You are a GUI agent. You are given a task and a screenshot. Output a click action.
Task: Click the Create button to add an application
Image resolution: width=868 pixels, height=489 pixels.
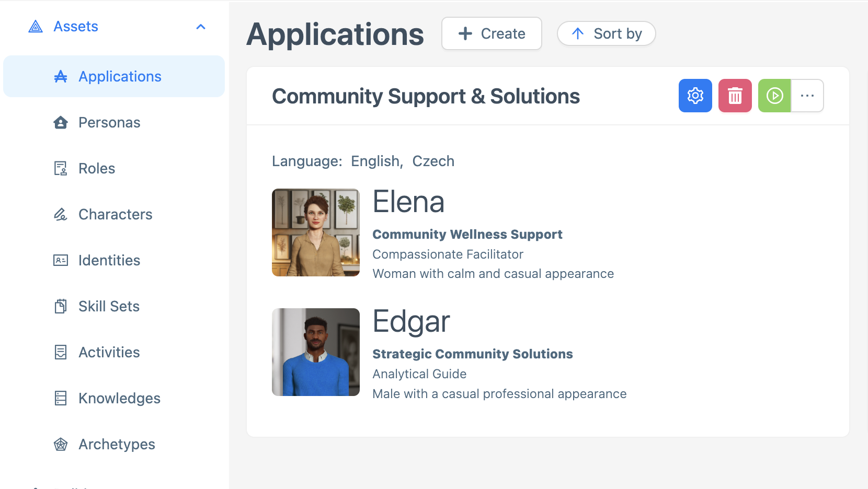click(491, 33)
